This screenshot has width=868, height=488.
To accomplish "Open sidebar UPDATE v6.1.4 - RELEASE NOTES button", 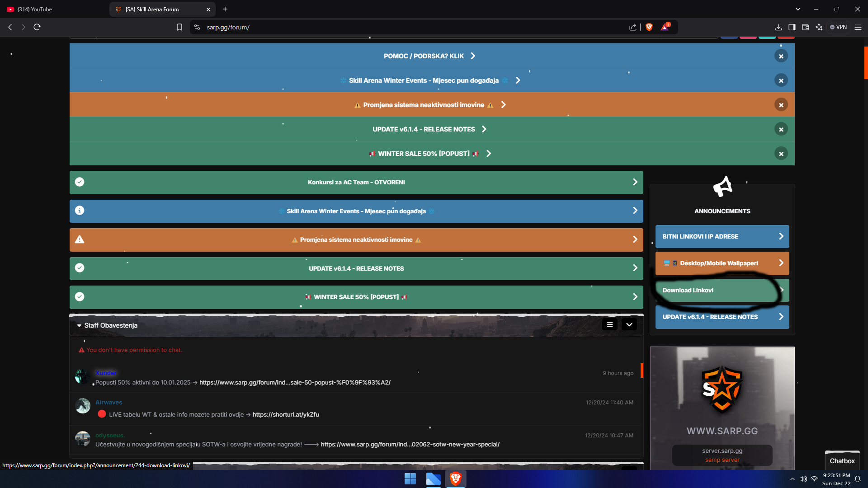I will point(722,317).
